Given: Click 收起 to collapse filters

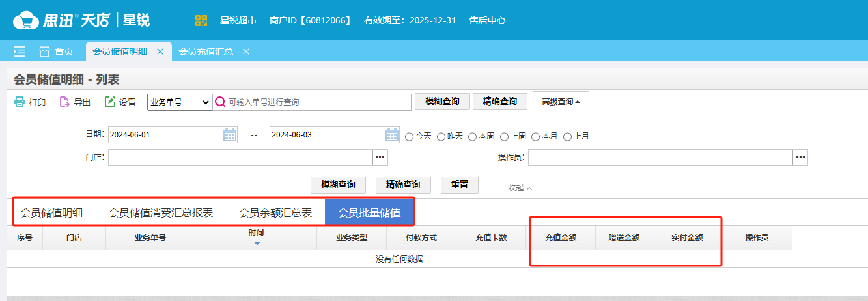Looking at the screenshot, I should click(520, 187).
